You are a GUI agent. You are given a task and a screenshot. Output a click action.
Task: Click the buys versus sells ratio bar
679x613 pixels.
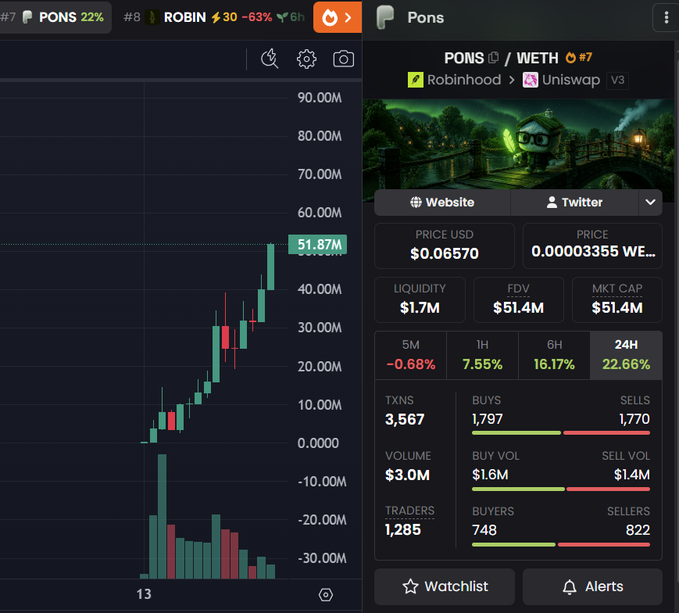(561, 433)
